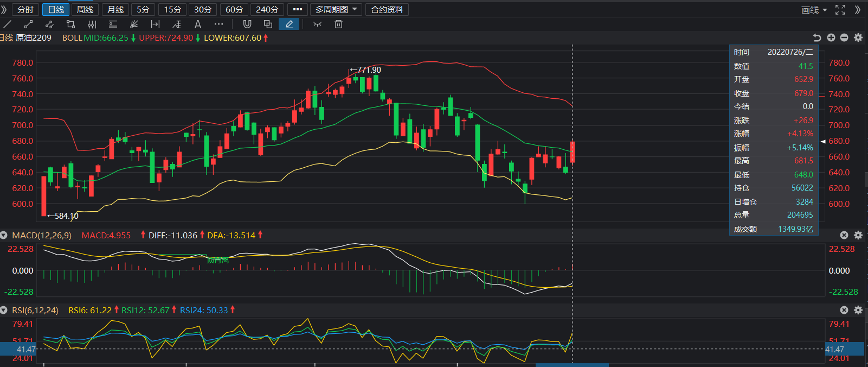Select the vertical bars measurement tool
This screenshot has width=868, height=367.
tap(92, 24)
